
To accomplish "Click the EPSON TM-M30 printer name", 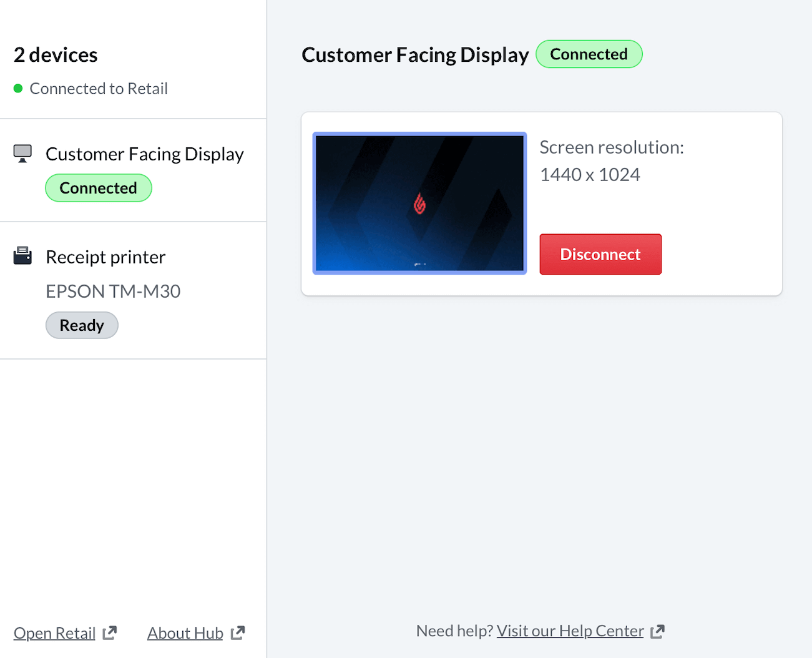I will point(113,292).
